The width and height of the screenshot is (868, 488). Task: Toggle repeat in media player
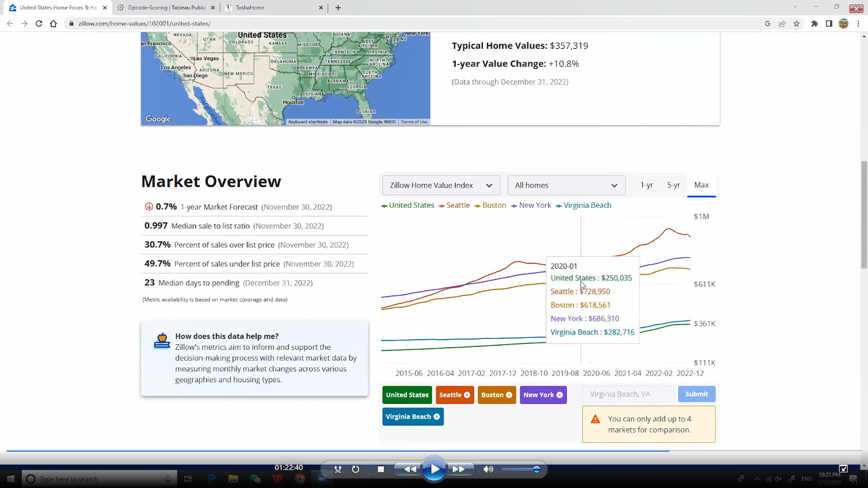coord(355,469)
